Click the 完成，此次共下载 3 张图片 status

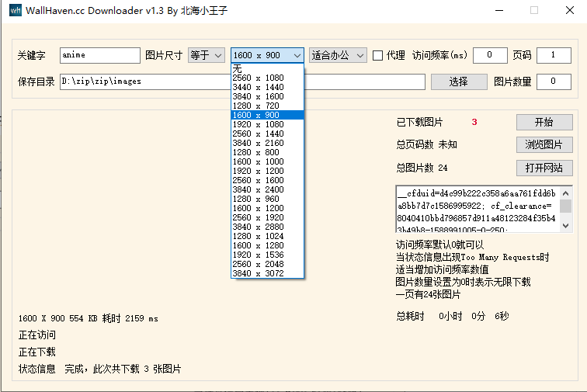click(x=123, y=369)
